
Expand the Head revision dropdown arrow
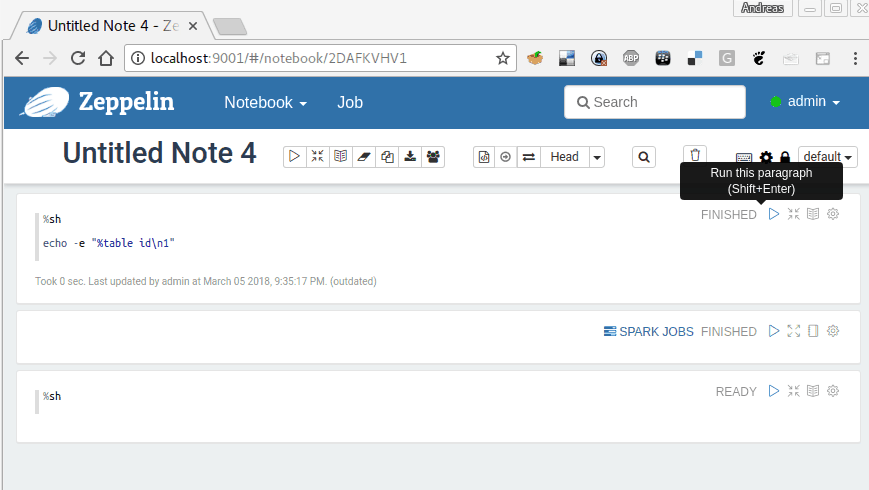[x=597, y=157]
